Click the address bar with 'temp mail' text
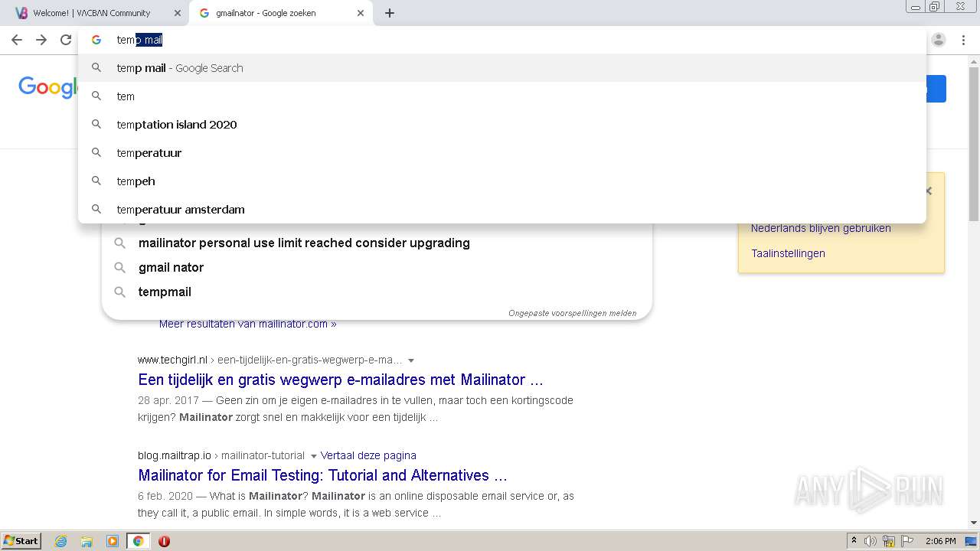This screenshot has width=980, height=551. 501,40
